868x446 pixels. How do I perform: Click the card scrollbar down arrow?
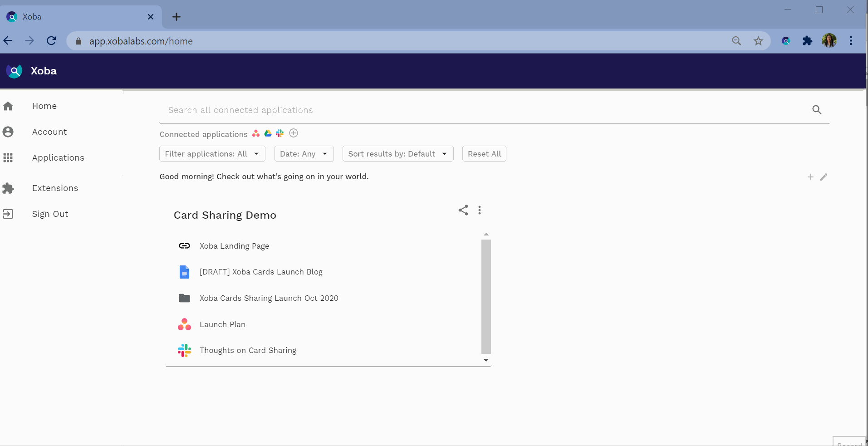click(x=486, y=360)
